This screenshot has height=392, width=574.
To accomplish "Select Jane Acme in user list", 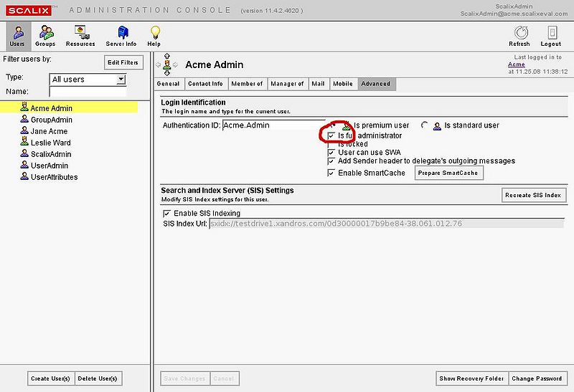I will (48, 131).
